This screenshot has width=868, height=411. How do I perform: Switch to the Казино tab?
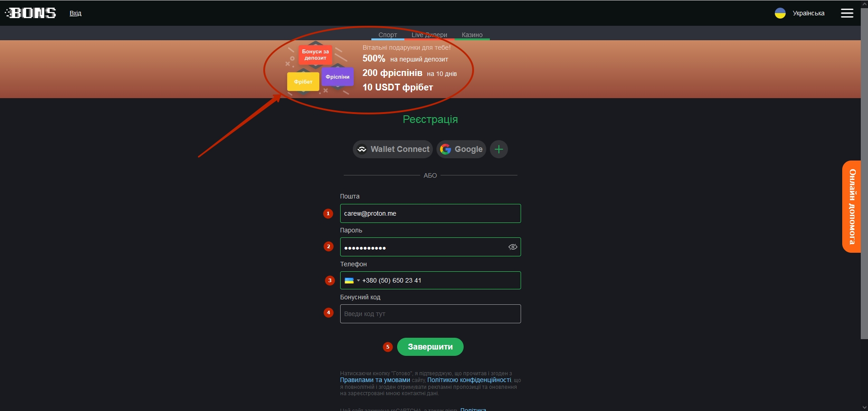tap(472, 35)
